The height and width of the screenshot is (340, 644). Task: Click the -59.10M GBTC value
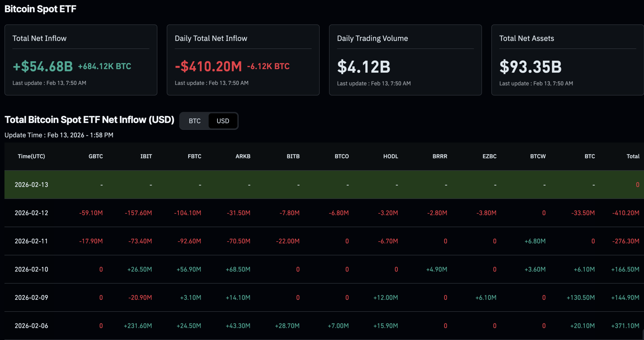(x=91, y=213)
